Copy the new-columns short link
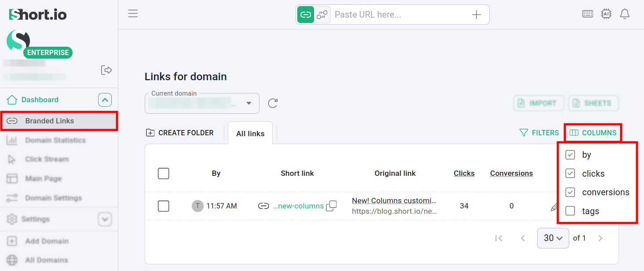This screenshot has width=644, height=271. pos(332,206)
